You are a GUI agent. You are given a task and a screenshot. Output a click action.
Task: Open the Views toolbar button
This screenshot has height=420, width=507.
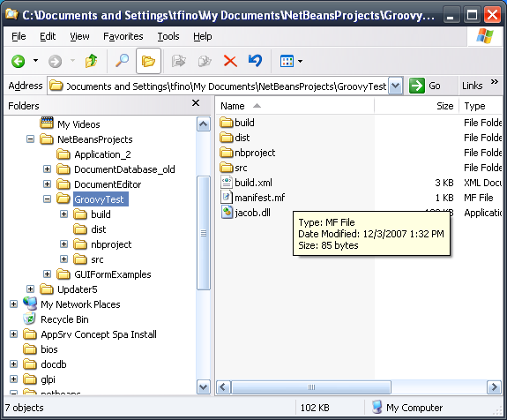click(x=287, y=61)
